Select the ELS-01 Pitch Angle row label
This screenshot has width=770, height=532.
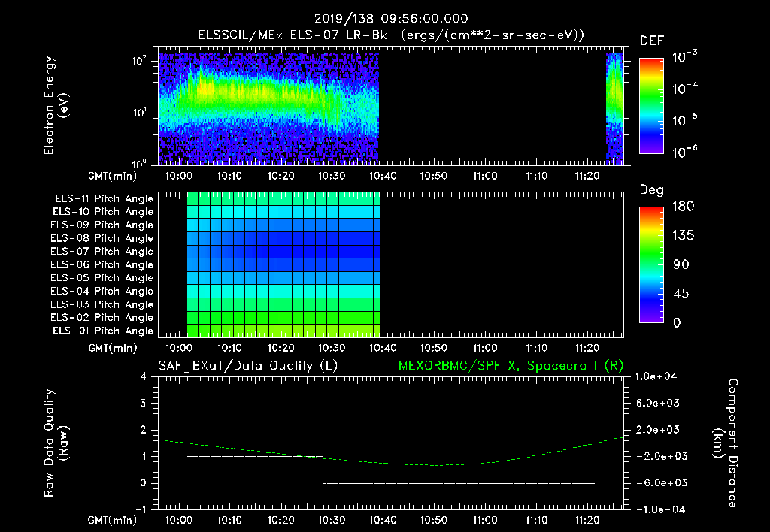click(x=103, y=331)
